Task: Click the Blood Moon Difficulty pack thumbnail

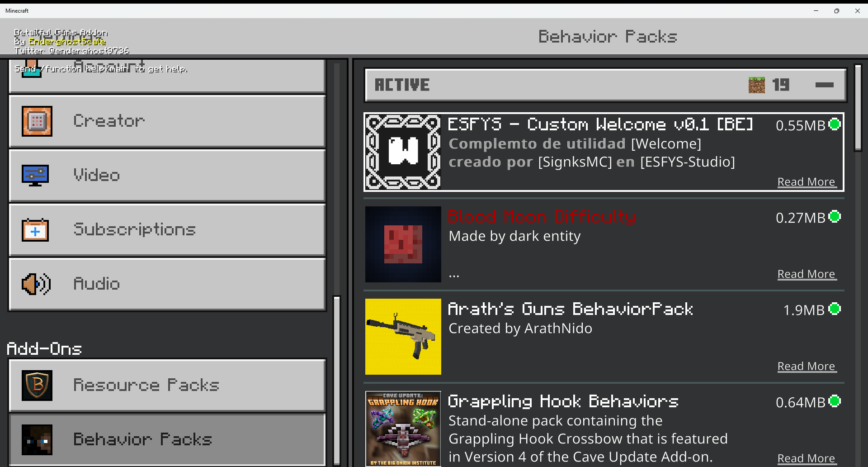Action: 403,244
